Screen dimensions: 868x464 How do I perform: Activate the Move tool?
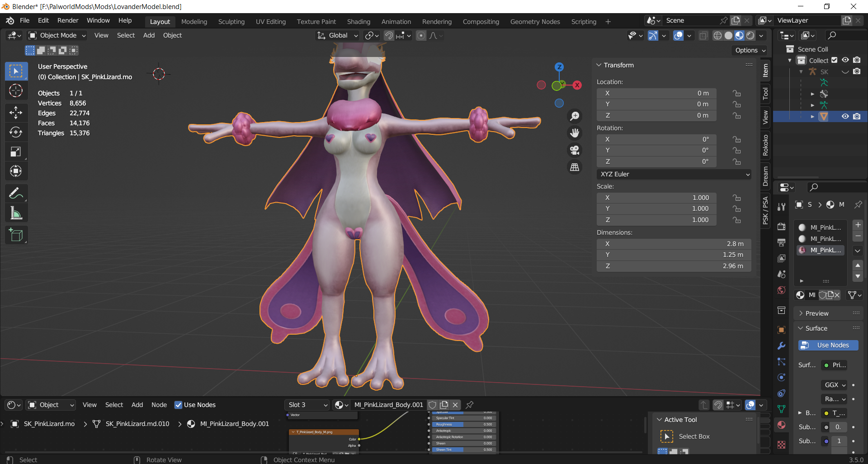tap(16, 112)
